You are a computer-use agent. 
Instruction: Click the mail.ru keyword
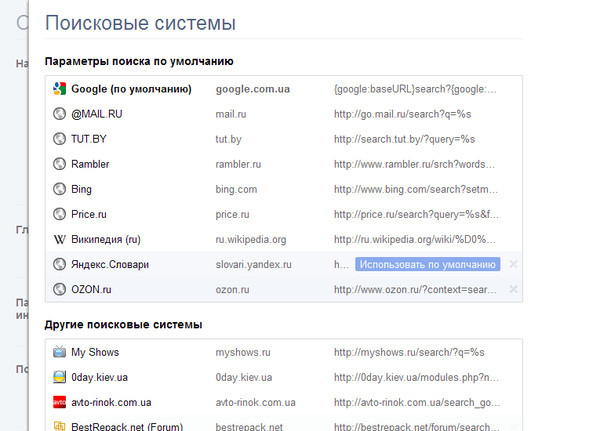231,114
